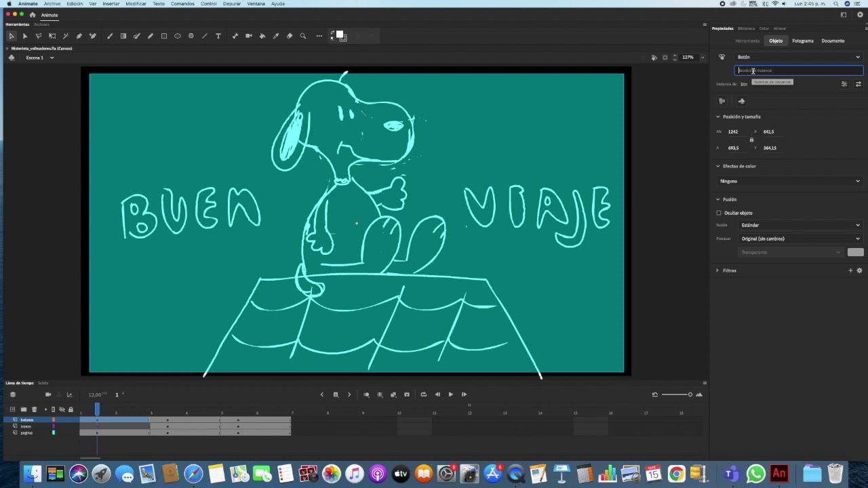Expand the Filtros section

tap(717, 270)
